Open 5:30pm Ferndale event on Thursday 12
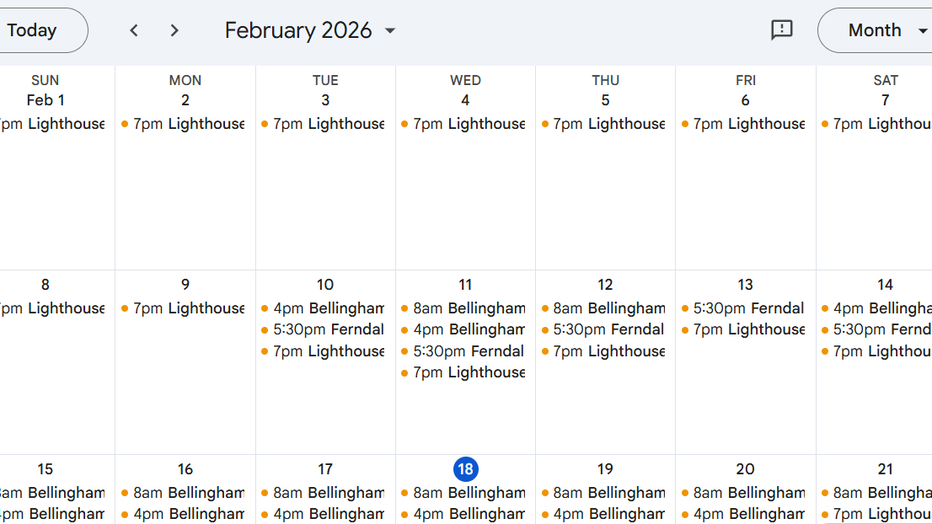 [605, 329]
